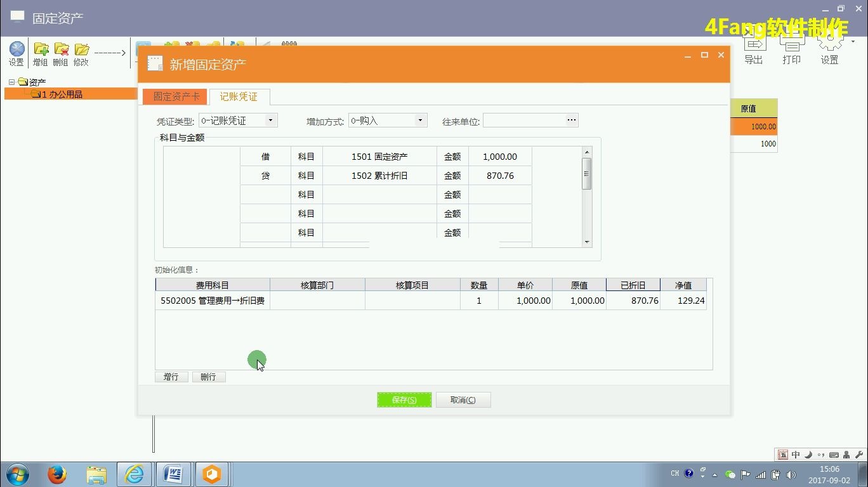Click the 保存 save button
The height and width of the screenshot is (487, 868).
click(404, 399)
